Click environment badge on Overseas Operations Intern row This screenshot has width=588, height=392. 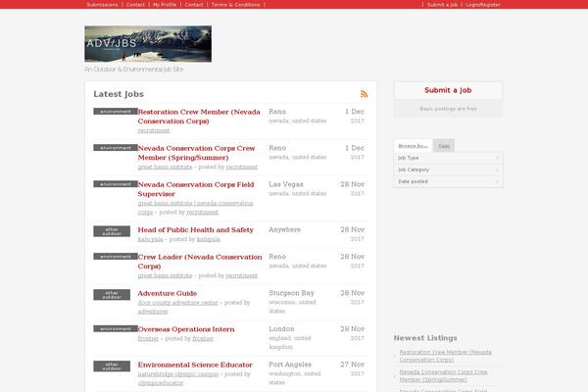tap(116, 328)
